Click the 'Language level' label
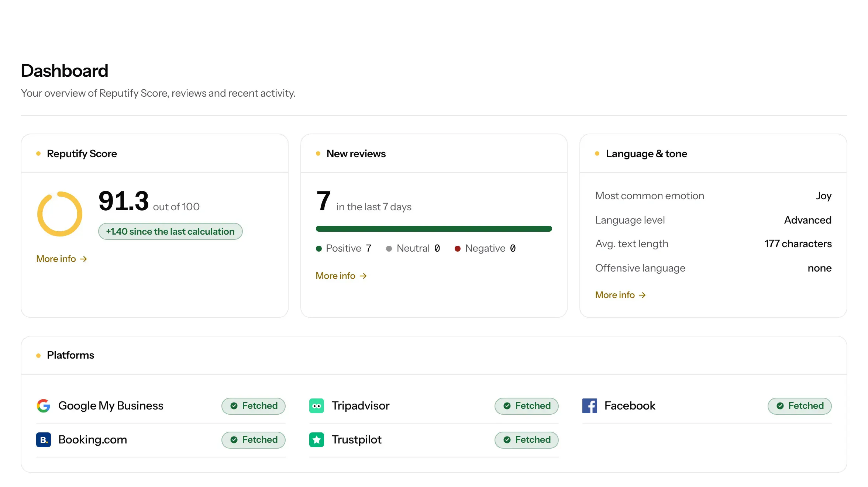 630,220
